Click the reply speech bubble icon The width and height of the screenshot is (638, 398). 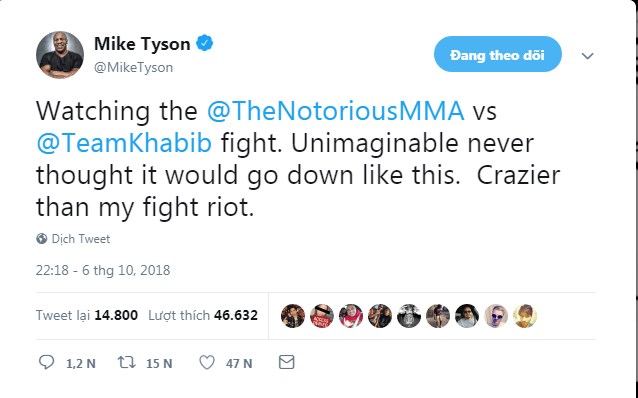(46, 362)
